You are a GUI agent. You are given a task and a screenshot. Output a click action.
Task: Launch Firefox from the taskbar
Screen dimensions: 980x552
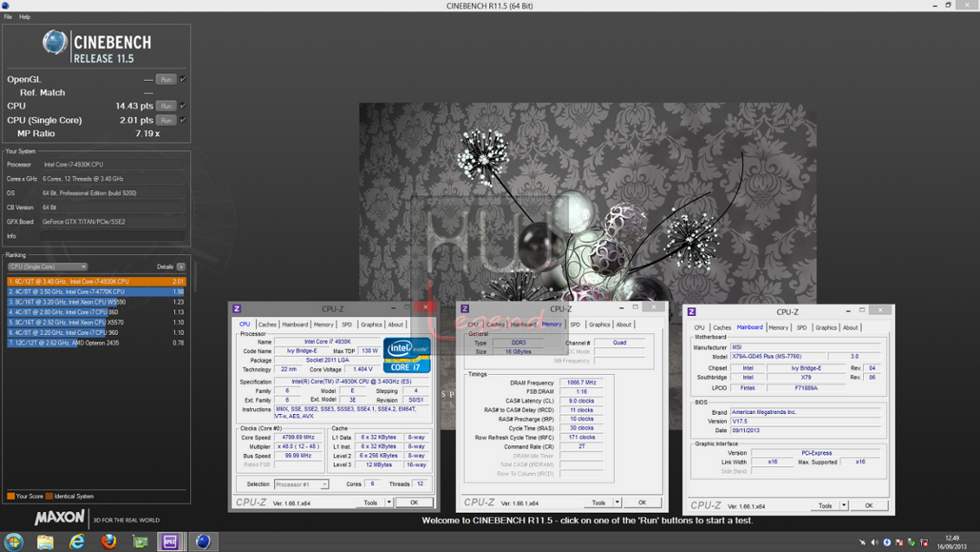(x=109, y=541)
